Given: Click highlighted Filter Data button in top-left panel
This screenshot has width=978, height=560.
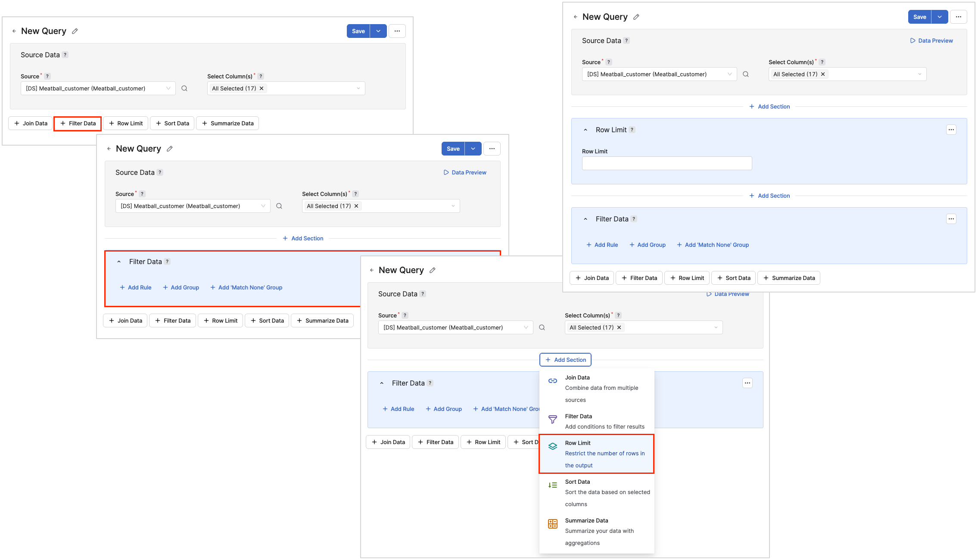Looking at the screenshot, I should 78,123.
